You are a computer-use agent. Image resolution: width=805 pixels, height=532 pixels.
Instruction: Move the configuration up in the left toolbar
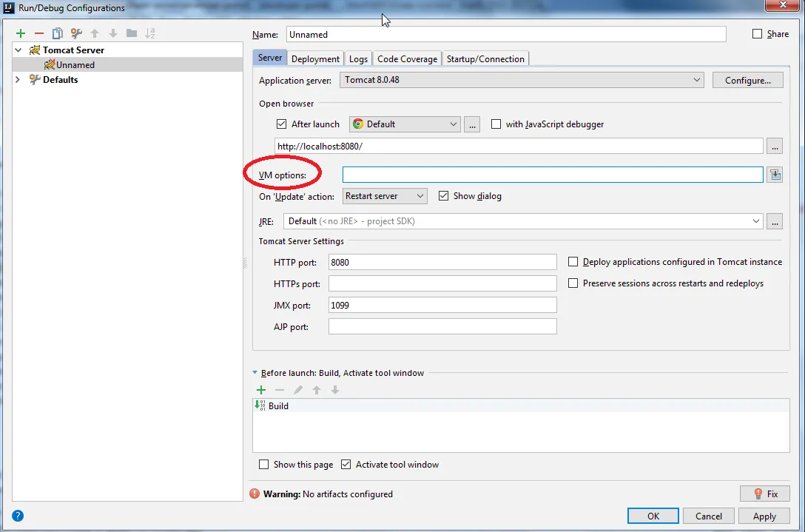coord(95,33)
